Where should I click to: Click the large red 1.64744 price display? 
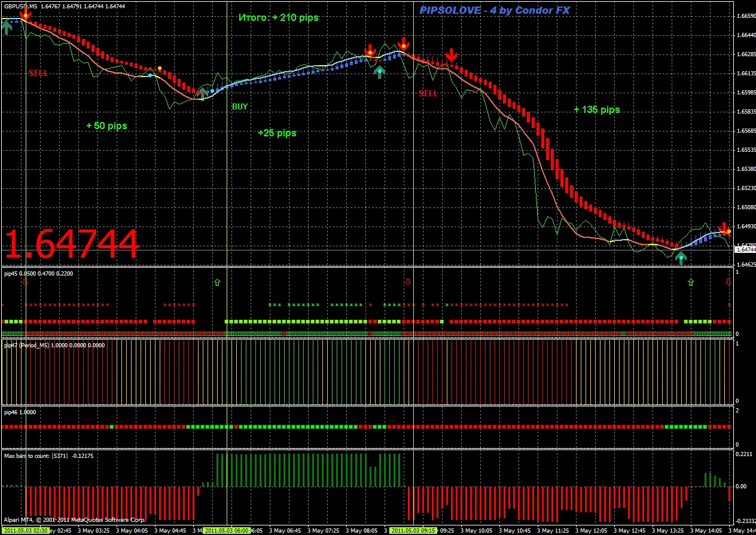[x=72, y=244]
